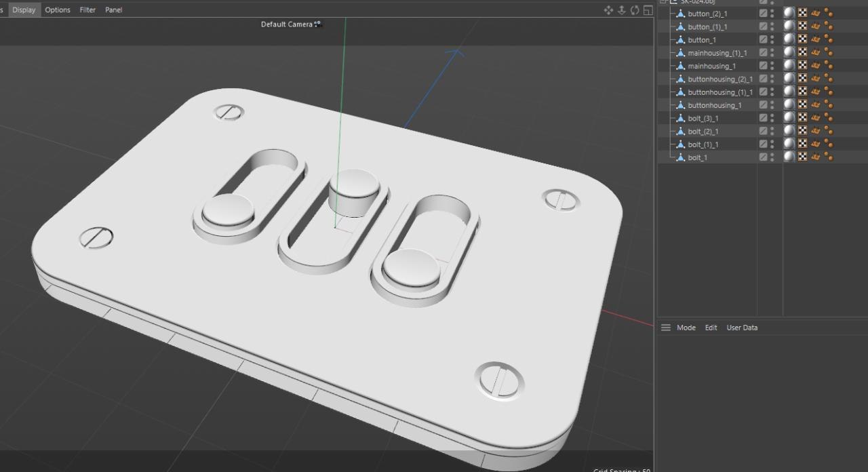868x472 pixels.
Task: Select the 'bolt_(1)_1' object name
Action: point(703,144)
